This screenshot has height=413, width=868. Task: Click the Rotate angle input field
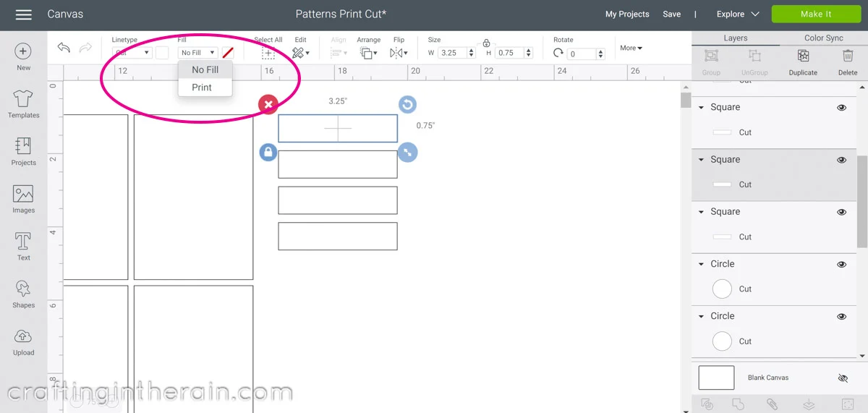pyautogui.click(x=582, y=54)
